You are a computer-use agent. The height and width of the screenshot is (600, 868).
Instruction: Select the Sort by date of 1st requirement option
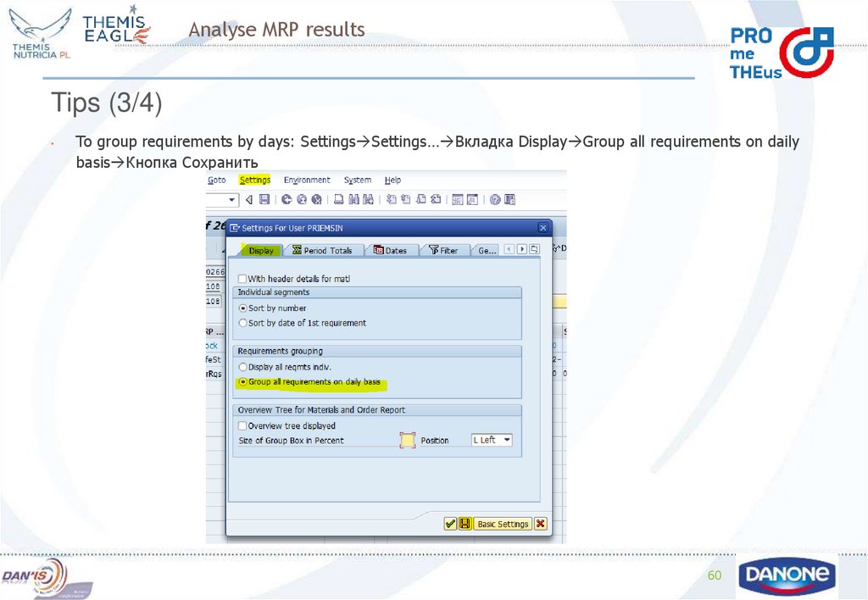[242, 323]
